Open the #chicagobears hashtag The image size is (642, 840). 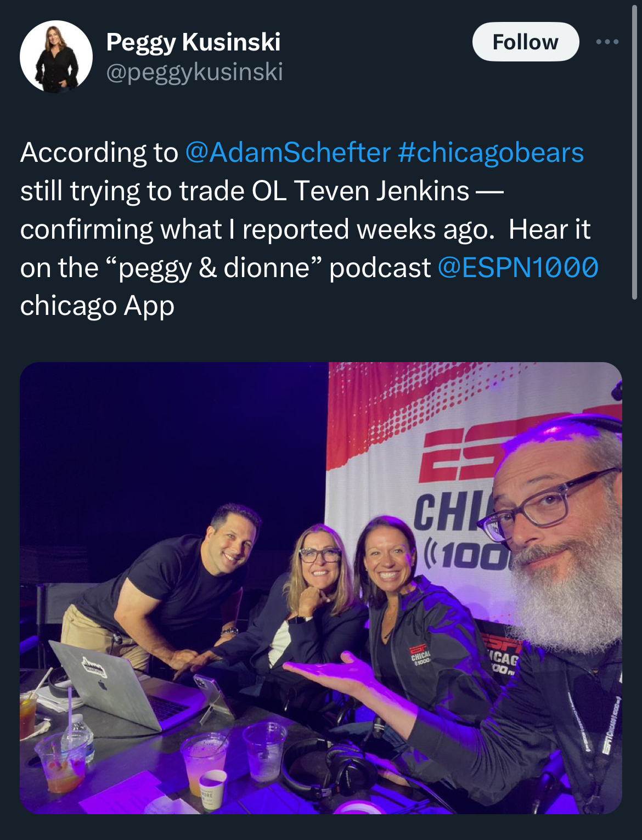491,152
